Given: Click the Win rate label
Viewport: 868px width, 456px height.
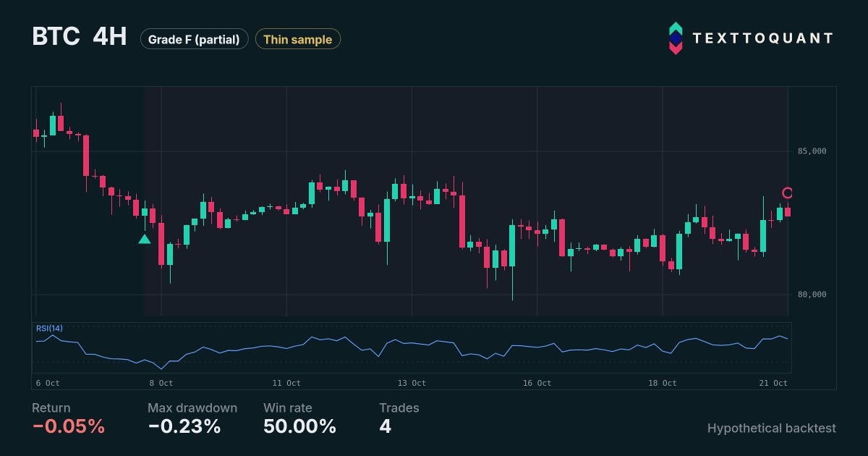Looking at the screenshot, I should [x=289, y=408].
